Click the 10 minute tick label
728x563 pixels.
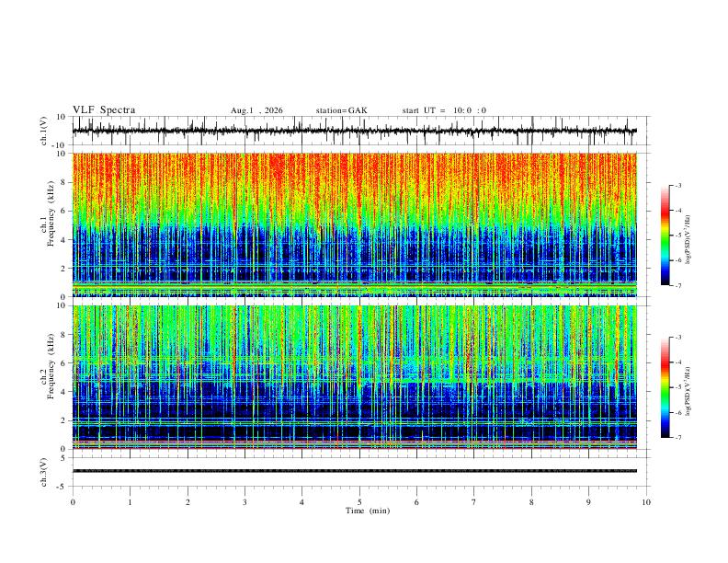tap(646, 502)
